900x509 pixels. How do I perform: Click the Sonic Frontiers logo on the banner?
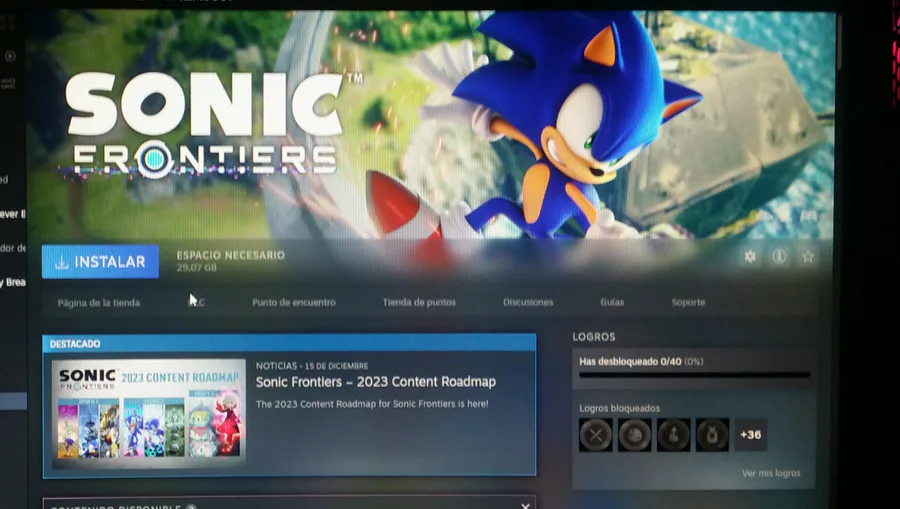(210, 123)
